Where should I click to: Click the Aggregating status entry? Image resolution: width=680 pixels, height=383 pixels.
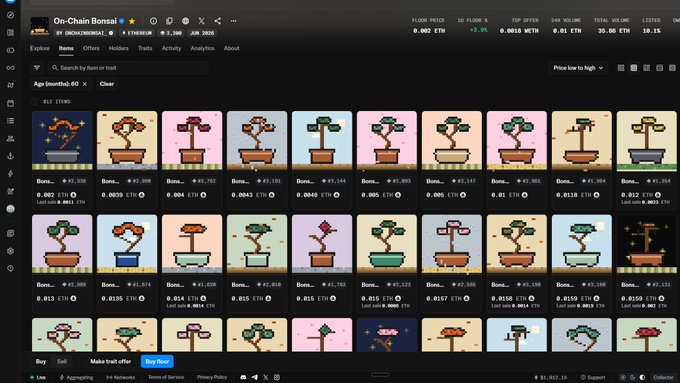[76, 377]
